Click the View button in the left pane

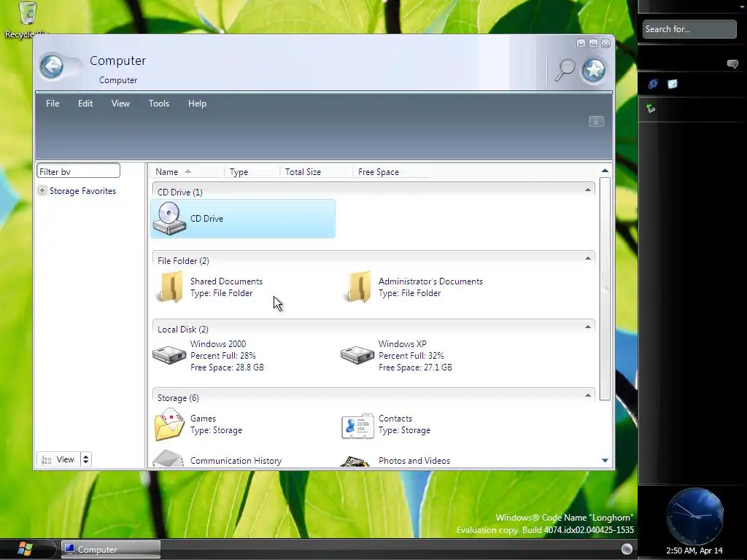pyautogui.click(x=58, y=459)
